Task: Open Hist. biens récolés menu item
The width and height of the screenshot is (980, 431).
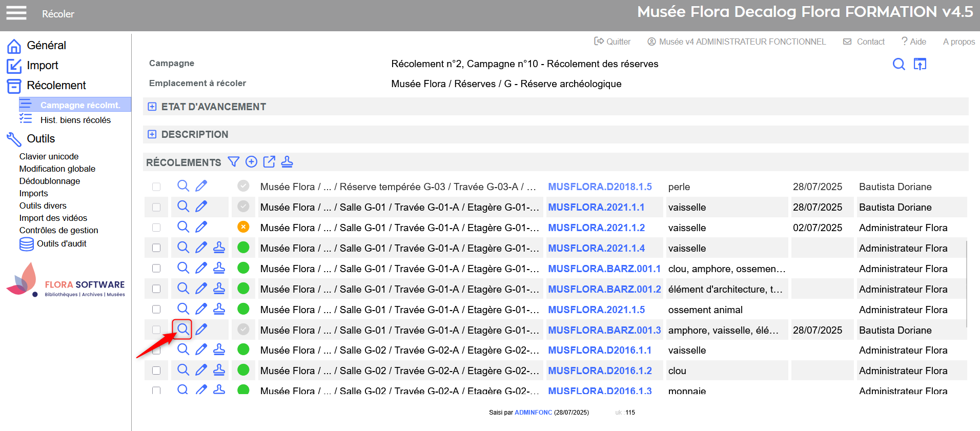Action: (x=75, y=120)
